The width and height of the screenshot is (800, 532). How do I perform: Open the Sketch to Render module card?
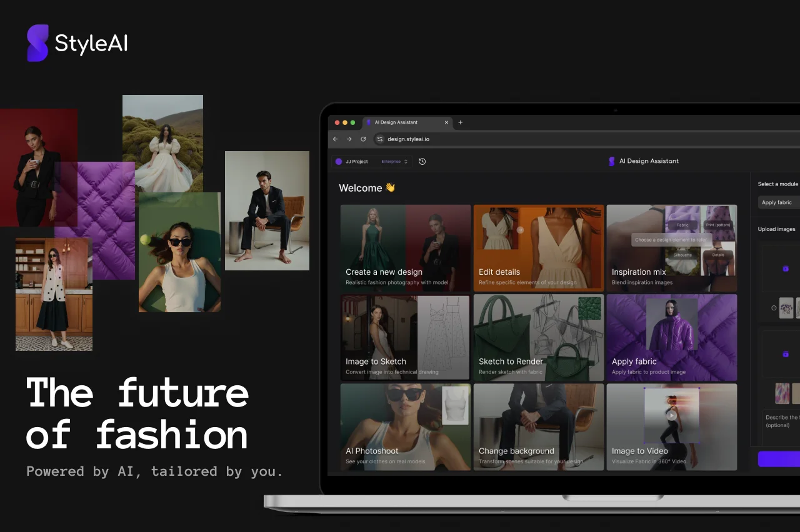pyautogui.click(x=538, y=338)
